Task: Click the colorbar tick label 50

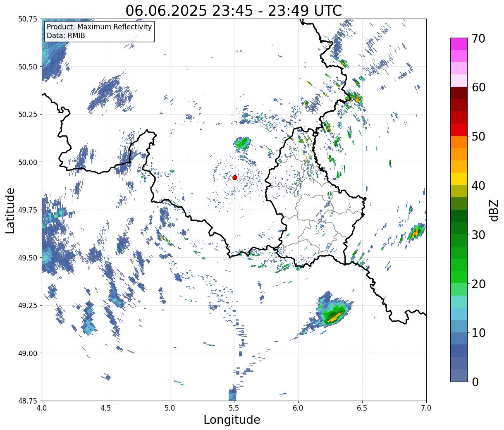Action: pos(479,136)
